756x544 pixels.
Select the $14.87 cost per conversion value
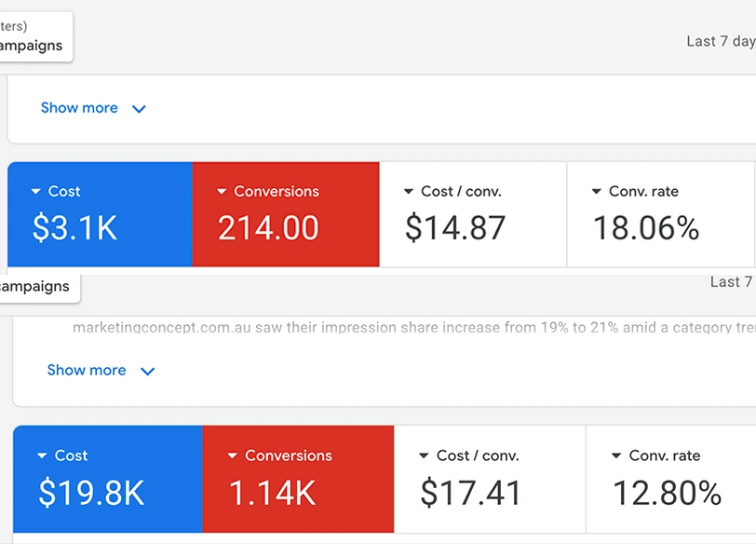point(455,227)
